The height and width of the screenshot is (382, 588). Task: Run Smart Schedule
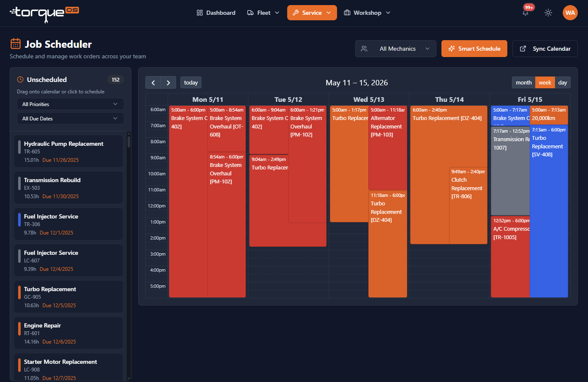[474, 49]
